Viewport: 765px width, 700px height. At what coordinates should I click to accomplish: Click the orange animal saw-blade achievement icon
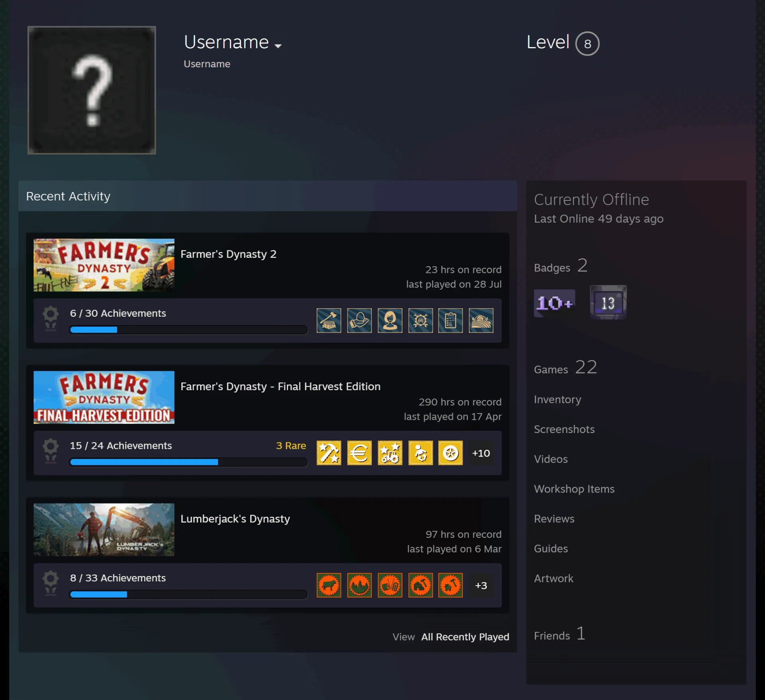[x=329, y=585]
